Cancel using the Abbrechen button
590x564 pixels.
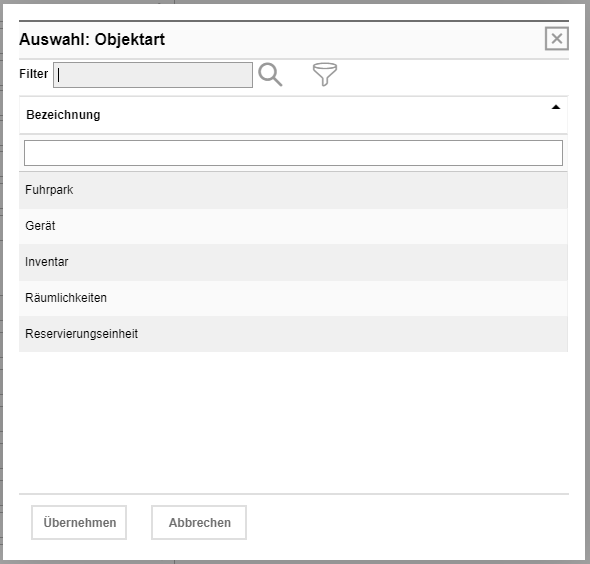click(199, 523)
